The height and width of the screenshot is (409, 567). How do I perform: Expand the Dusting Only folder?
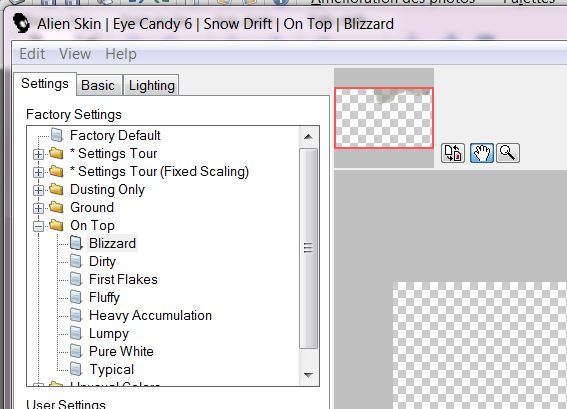coord(38,190)
